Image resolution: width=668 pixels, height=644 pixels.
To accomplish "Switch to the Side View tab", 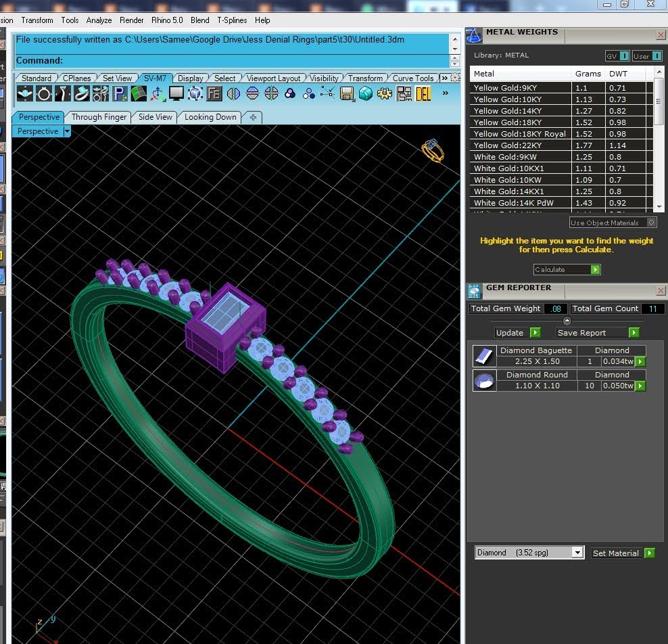I will 155,117.
